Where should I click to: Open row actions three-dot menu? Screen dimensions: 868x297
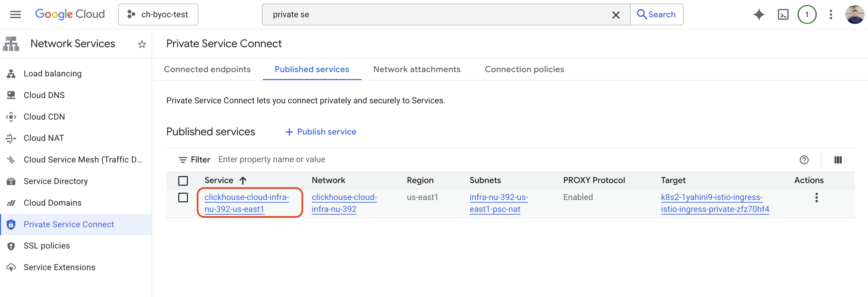click(816, 198)
